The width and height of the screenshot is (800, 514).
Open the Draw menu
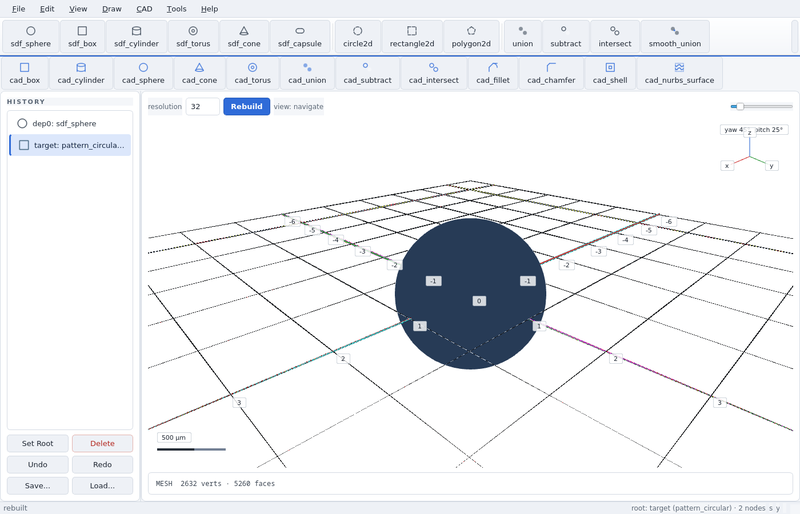point(112,9)
